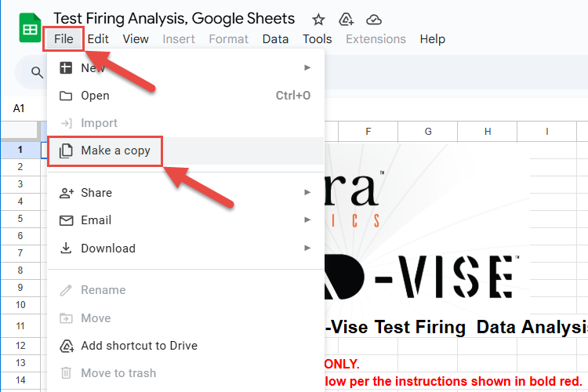Click the document title text

click(174, 18)
